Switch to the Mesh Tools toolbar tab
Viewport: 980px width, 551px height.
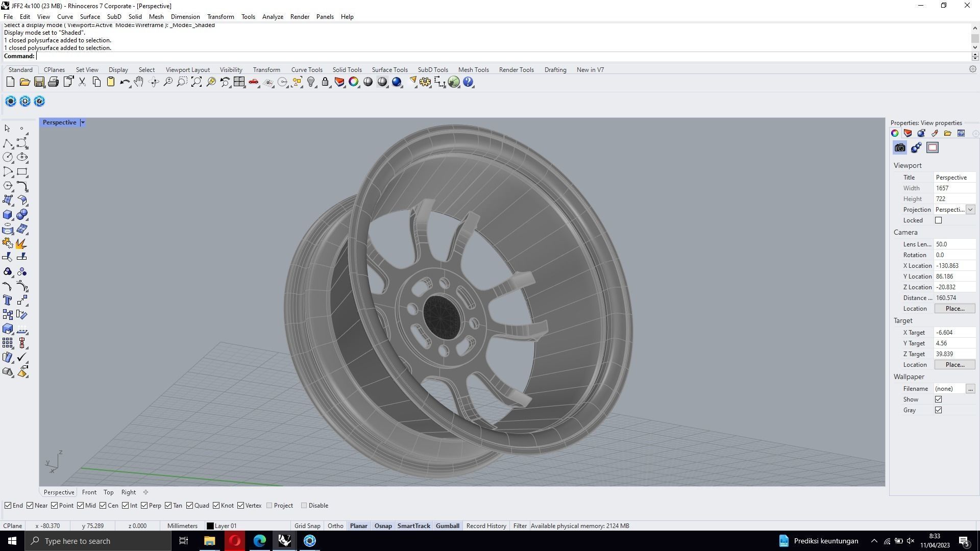[x=473, y=70]
